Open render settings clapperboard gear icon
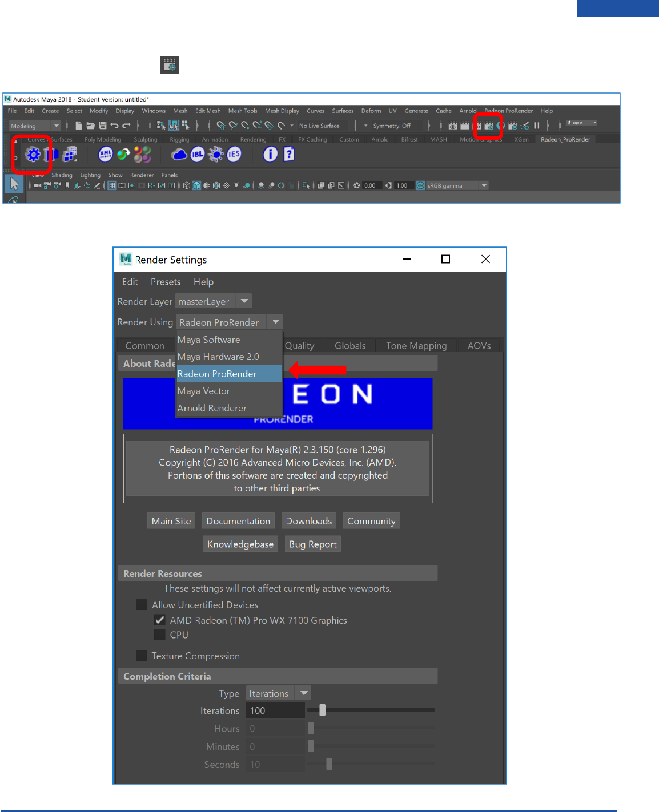Image resolution: width=659 pixels, height=812 pixels. click(x=489, y=126)
